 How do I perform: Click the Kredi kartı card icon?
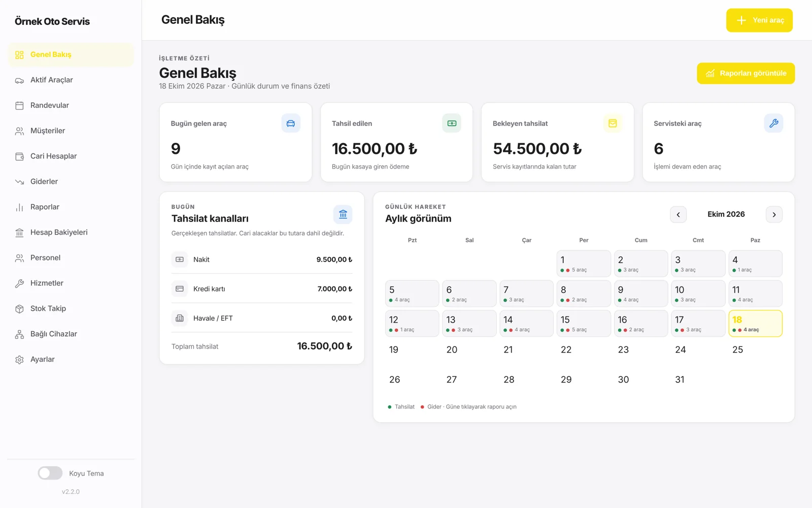pos(180,289)
